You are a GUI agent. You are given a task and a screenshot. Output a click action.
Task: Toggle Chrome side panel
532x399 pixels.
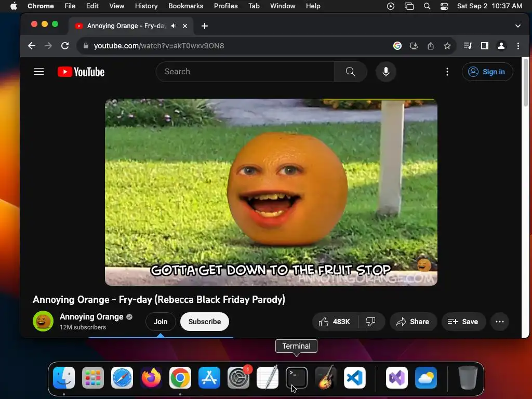point(485,46)
